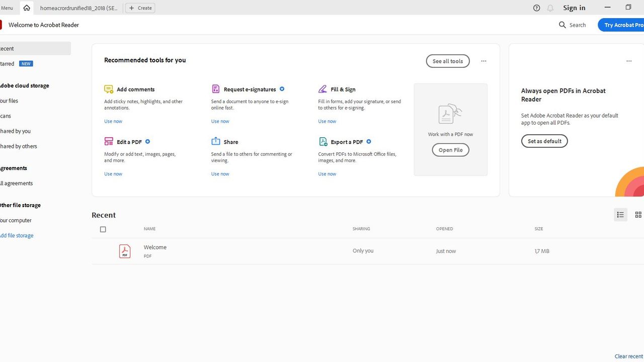This screenshot has height=362, width=644.
Task: Click the Recommended tools for you heading
Action: coord(145,60)
